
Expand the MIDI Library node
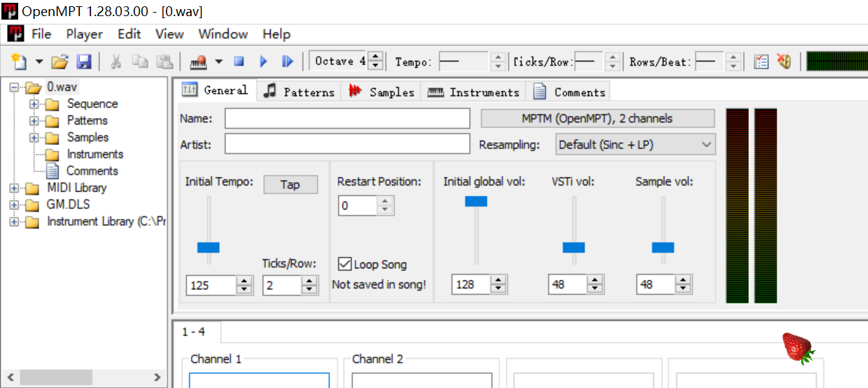coord(13,188)
